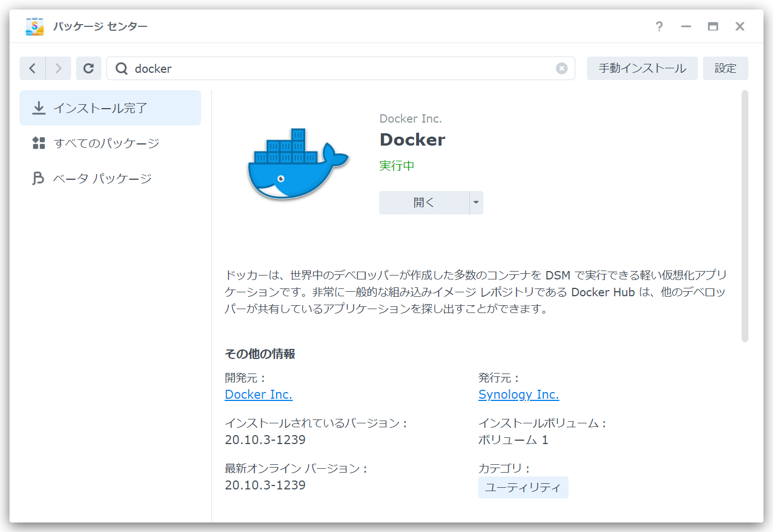773x532 pixels.
Task: Expand the dropdown arrow next to 開く
Action: 476,203
